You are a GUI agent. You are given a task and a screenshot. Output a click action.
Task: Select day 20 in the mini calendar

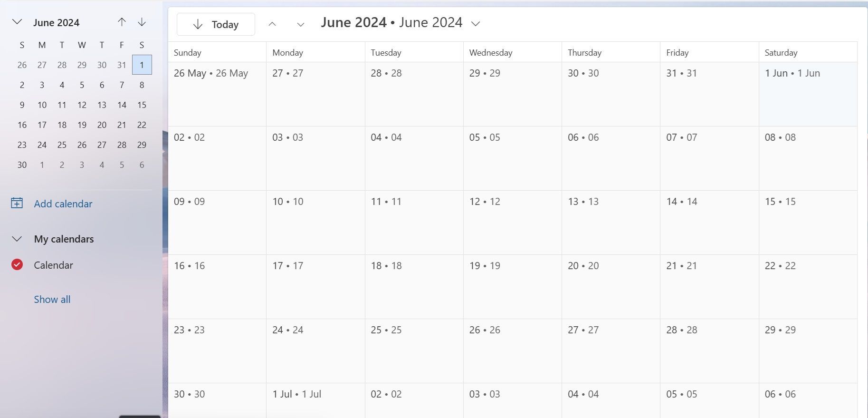(102, 125)
